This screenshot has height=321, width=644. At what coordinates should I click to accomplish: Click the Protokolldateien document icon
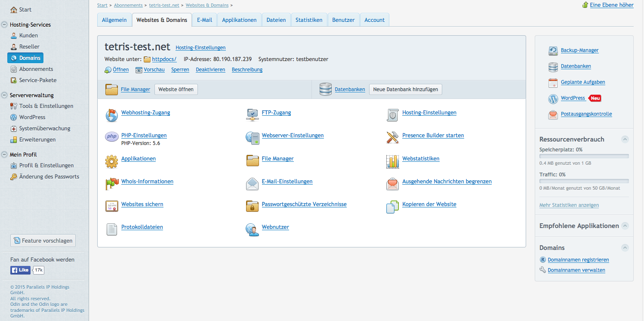111,229
